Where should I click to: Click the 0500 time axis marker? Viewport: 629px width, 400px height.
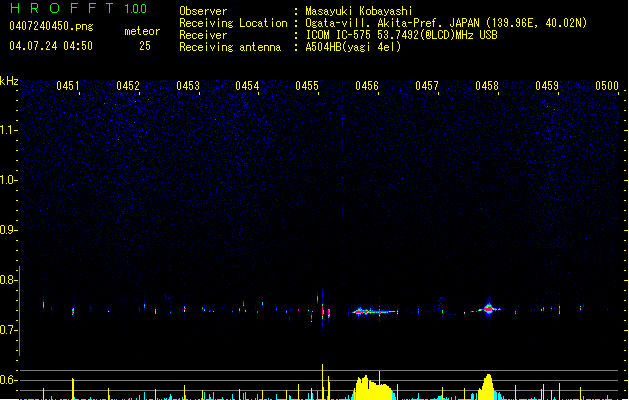coord(607,86)
